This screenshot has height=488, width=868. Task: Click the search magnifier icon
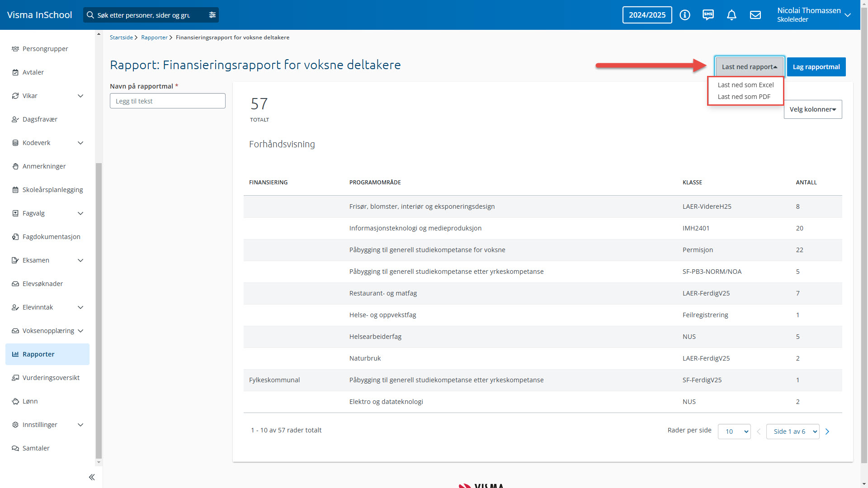coord(90,15)
